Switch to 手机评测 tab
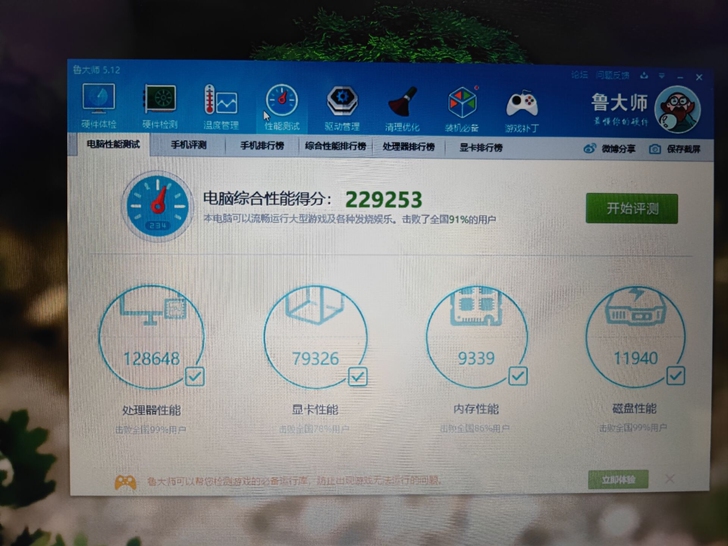This screenshot has height=546, width=728. coord(188,145)
